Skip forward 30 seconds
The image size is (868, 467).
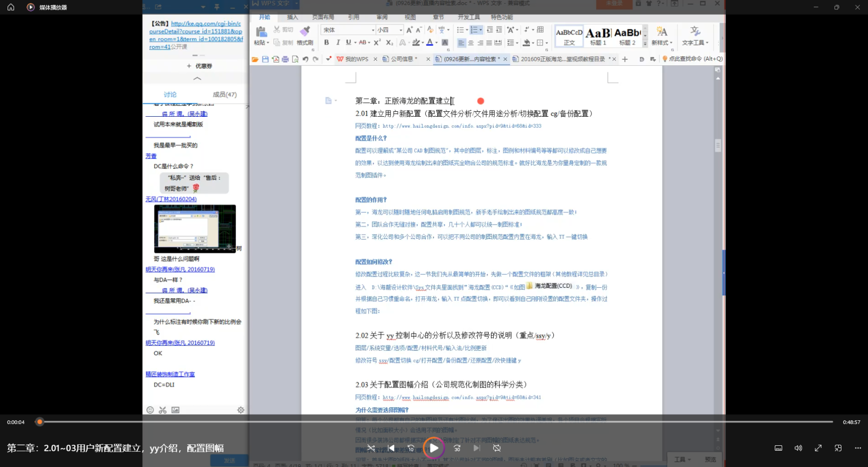457,448
